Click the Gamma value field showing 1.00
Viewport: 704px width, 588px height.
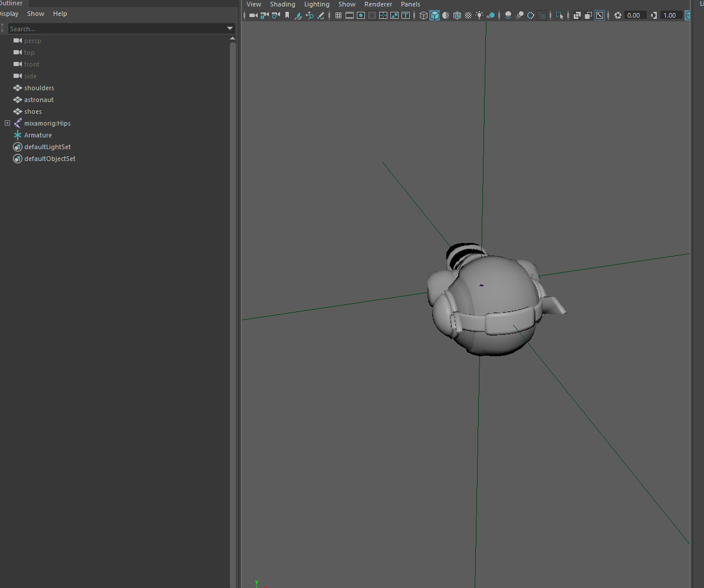[x=670, y=15]
